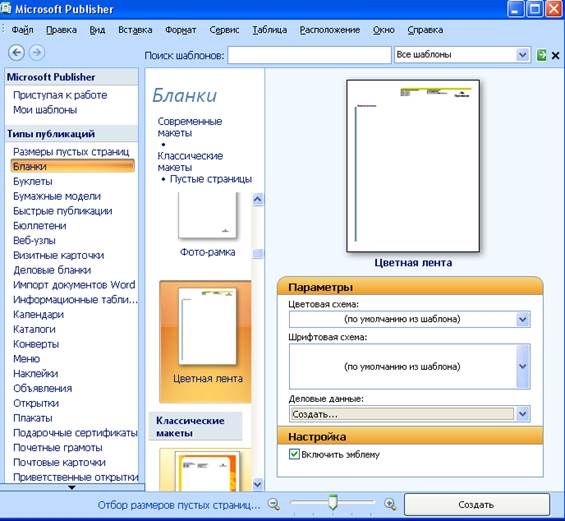Open the Вид menu
This screenshot has height=521, width=565.
[97, 30]
